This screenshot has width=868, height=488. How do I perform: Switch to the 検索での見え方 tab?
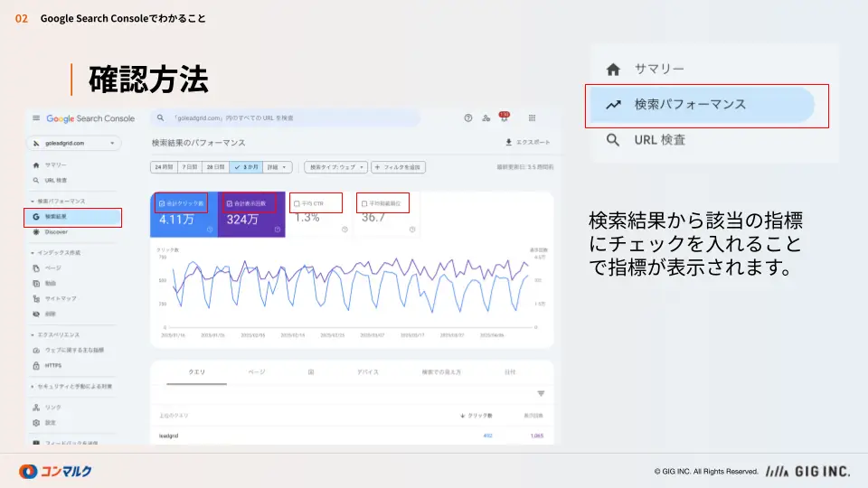(x=441, y=372)
